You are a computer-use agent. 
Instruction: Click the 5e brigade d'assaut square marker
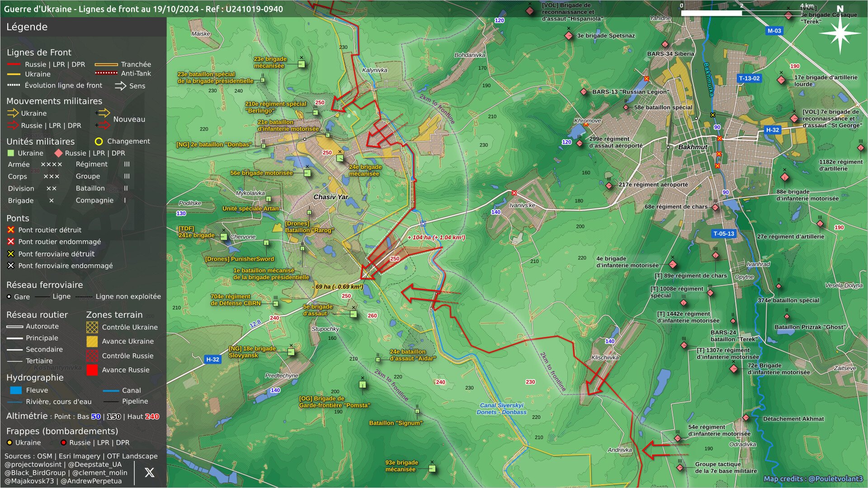click(x=354, y=314)
